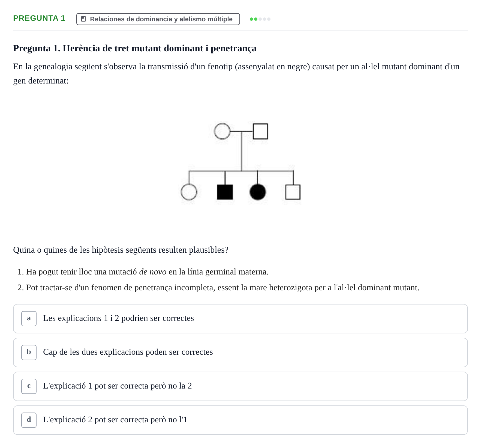Screen dimensions: 481x448
Task: Select answer option c radio box
Action: (x=29, y=386)
